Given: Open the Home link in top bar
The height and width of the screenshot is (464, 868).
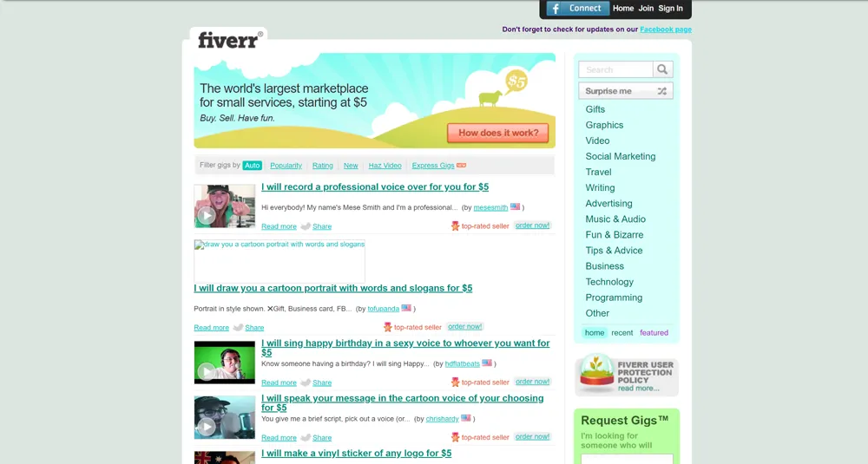Looking at the screenshot, I should (x=622, y=9).
